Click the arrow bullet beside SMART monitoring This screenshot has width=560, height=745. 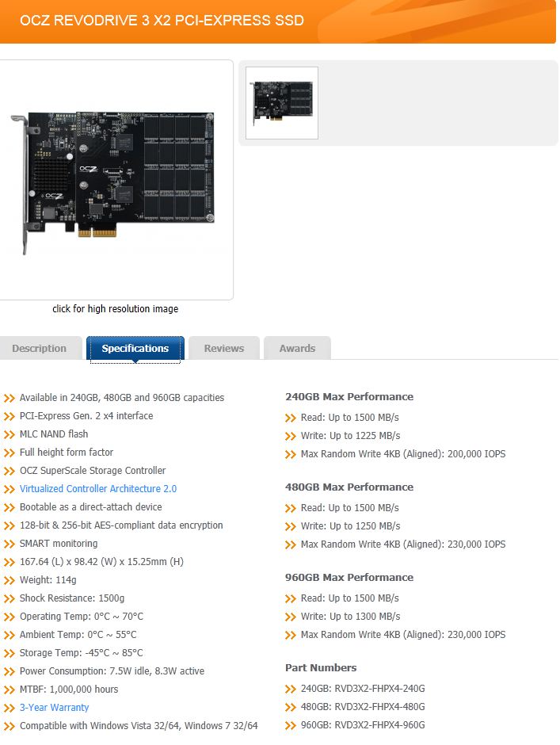(x=9, y=544)
